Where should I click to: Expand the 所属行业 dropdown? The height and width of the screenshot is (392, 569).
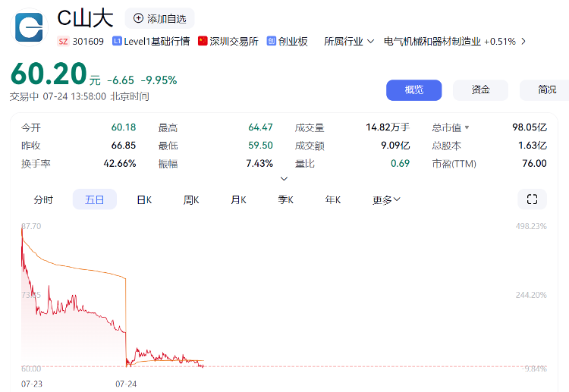pyautogui.click(x=370, y=42)
